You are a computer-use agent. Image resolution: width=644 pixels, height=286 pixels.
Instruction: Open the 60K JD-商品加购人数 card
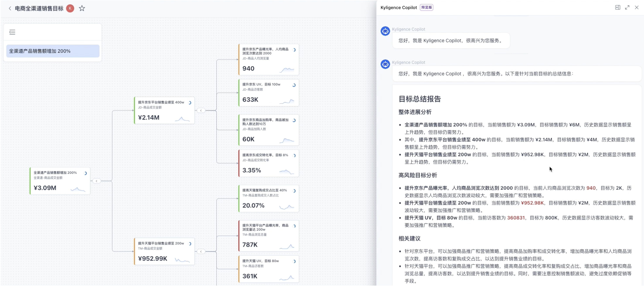click(x=269, y=130)
